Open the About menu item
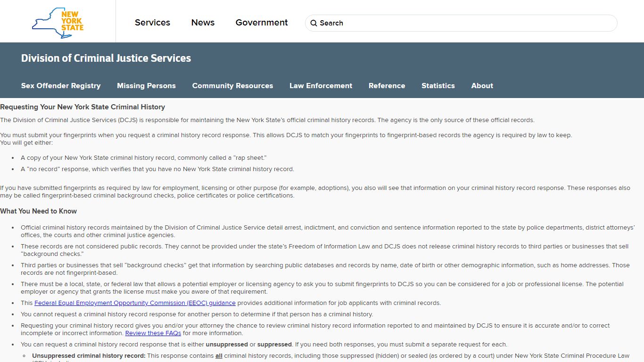 tap(482, 86)
